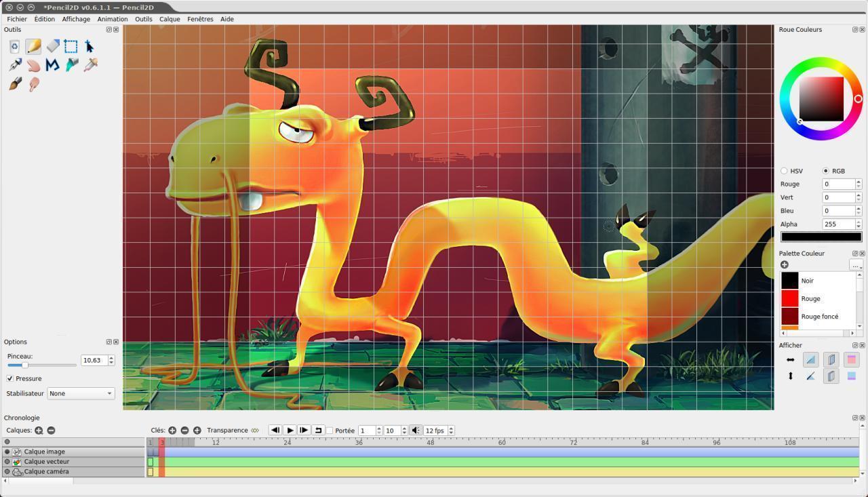Duplicate the current keyframe in Clés
Screen dimensions: 868x497
(197, 431)
